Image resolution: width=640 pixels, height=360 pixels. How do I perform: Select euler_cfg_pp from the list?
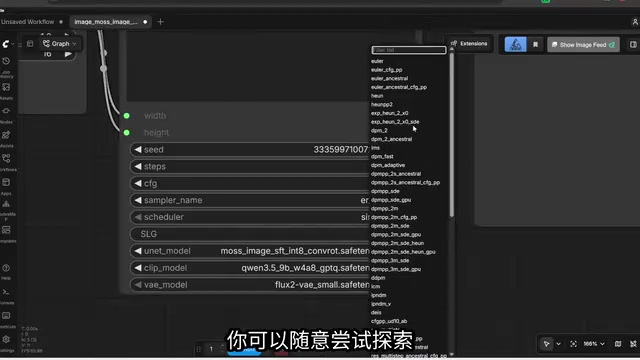(x=387, y=70)
